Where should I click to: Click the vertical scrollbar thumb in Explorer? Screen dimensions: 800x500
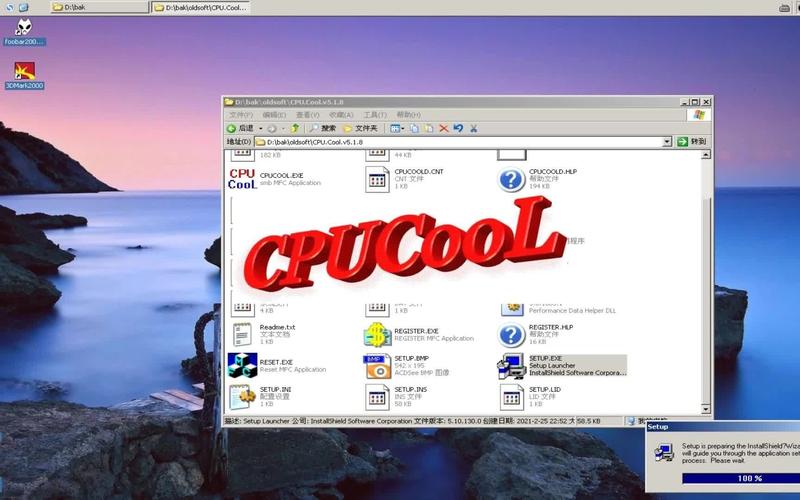(x=706, y=300)
